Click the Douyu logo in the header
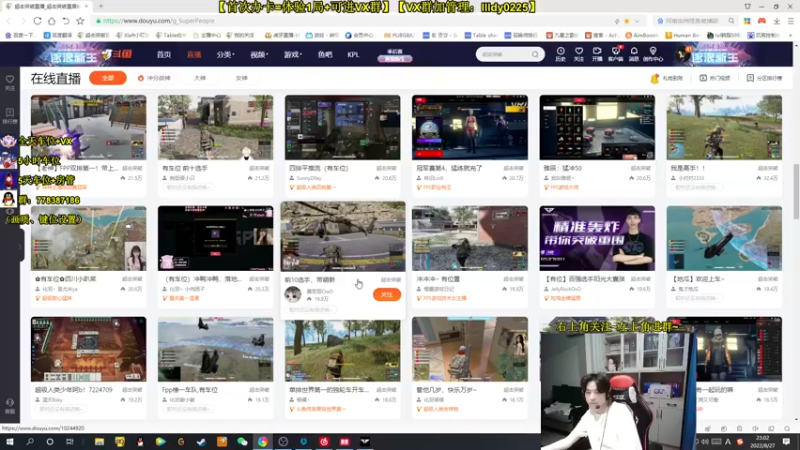The height and width of the screenshot is (450, 800). [116, 54]
